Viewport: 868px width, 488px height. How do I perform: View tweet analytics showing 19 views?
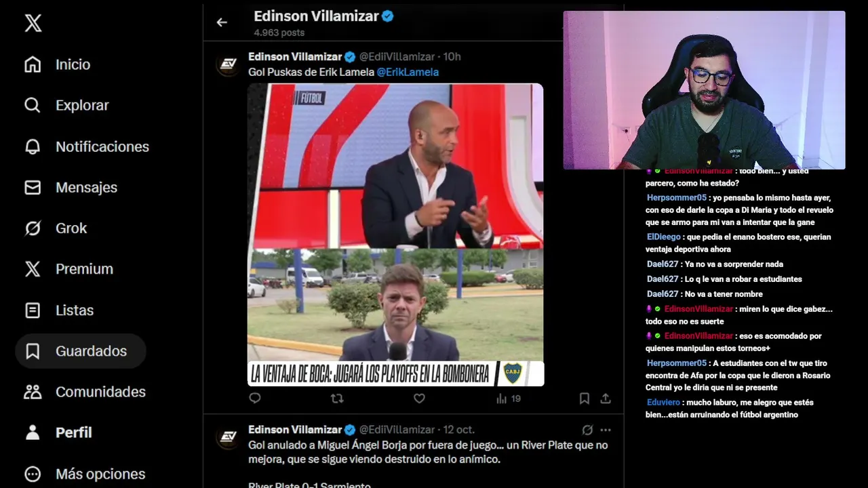click(509, 399)
